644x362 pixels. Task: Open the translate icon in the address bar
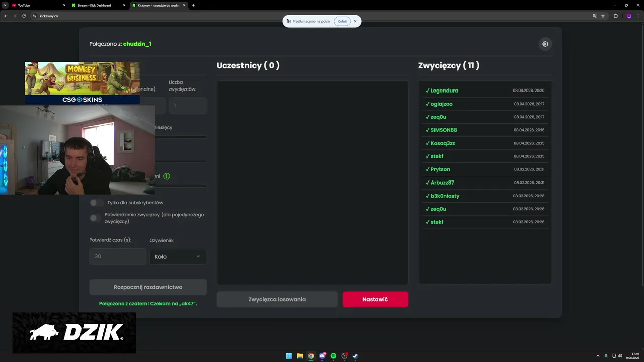pos(595,16)
